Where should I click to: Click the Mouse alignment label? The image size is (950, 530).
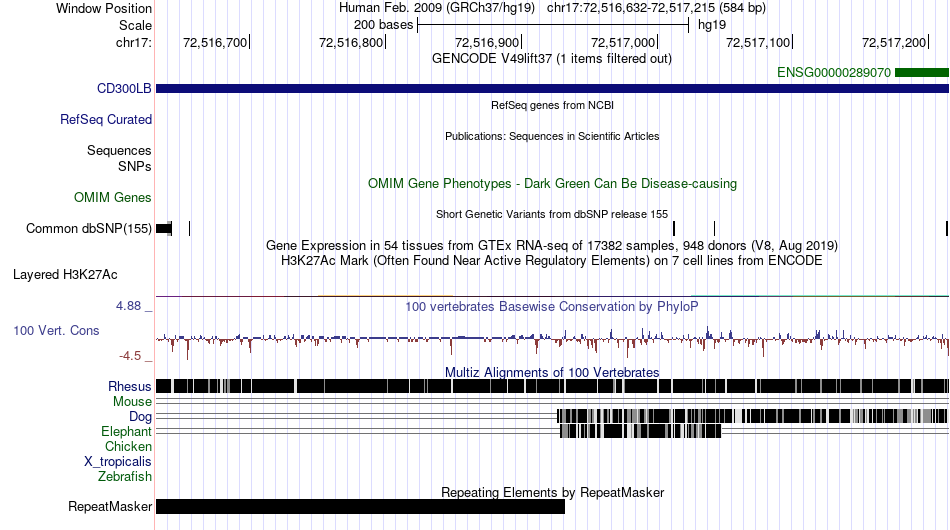pyautogui.click(x=132, y=402)
